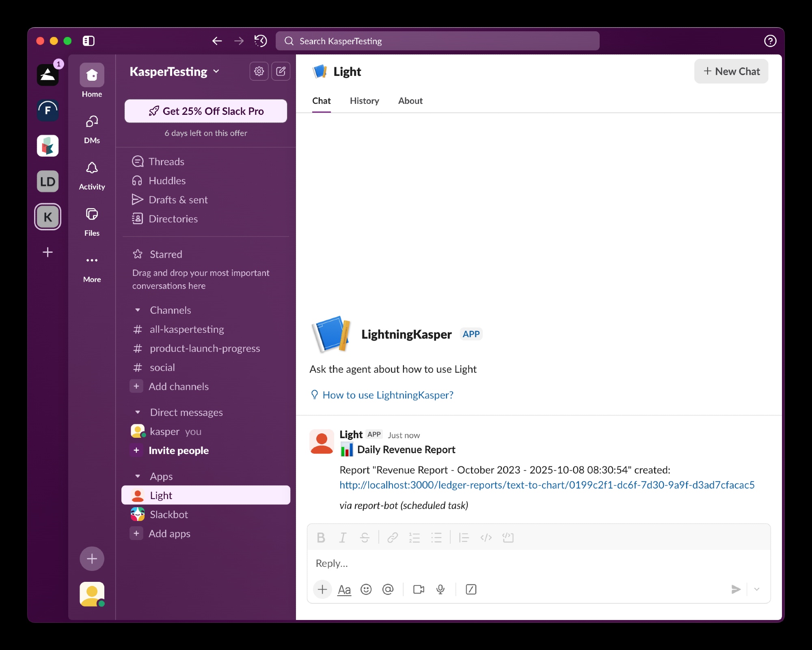Open the Activity view

tap(92, 175)
